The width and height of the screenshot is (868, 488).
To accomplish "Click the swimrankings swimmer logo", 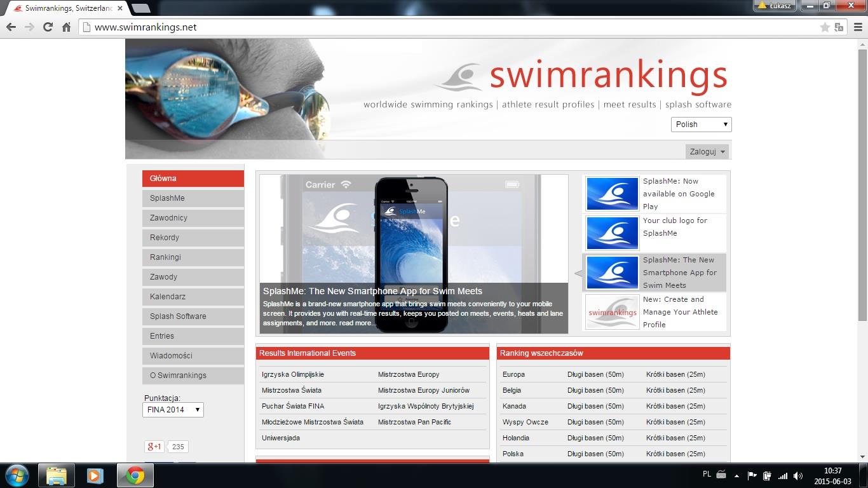I will (459, 77).
